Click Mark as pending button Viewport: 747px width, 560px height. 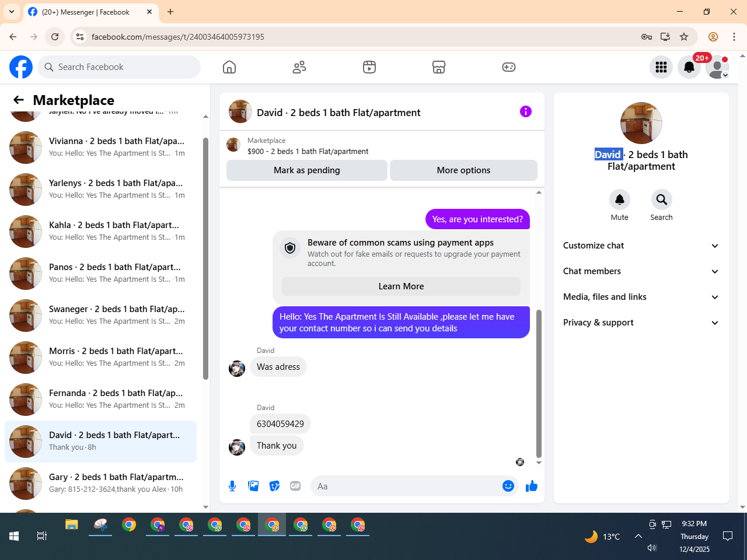coord(306,170)
